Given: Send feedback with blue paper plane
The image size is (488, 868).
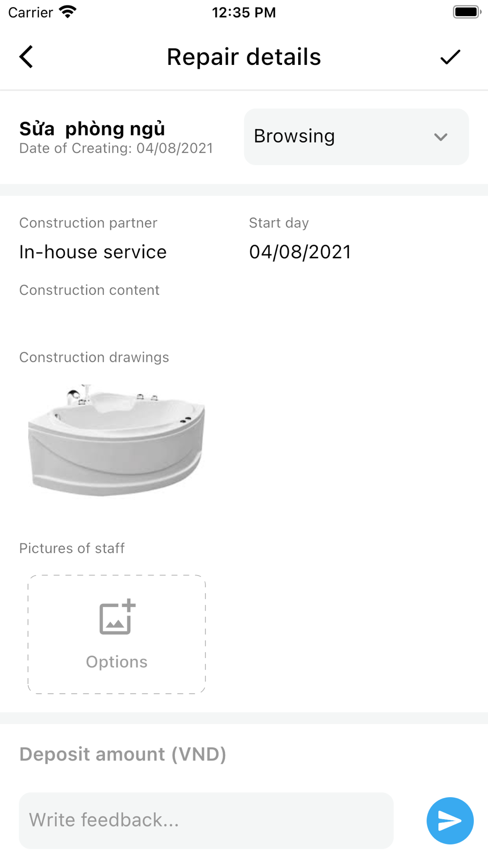Looking at the screenshot, I should 450,821.
